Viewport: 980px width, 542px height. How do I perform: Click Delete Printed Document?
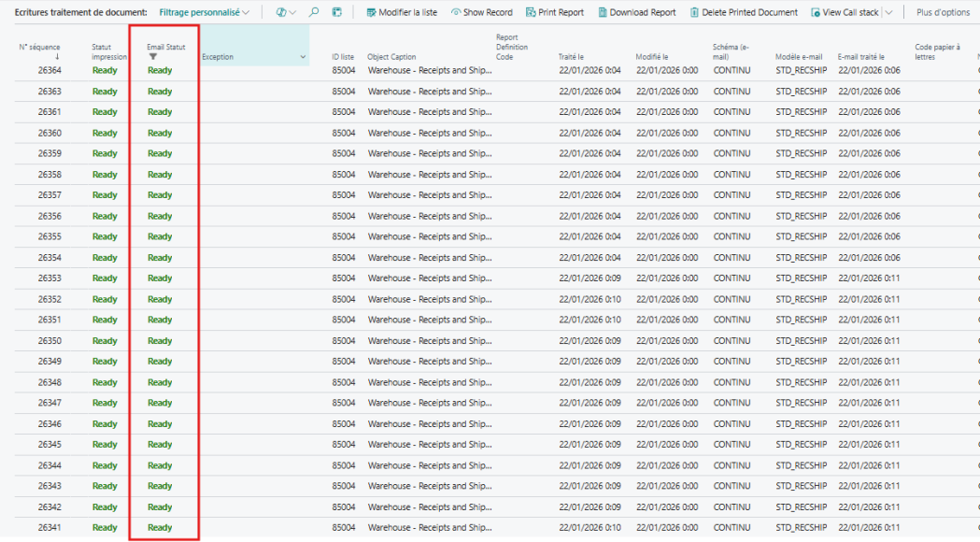pos(744,12)
